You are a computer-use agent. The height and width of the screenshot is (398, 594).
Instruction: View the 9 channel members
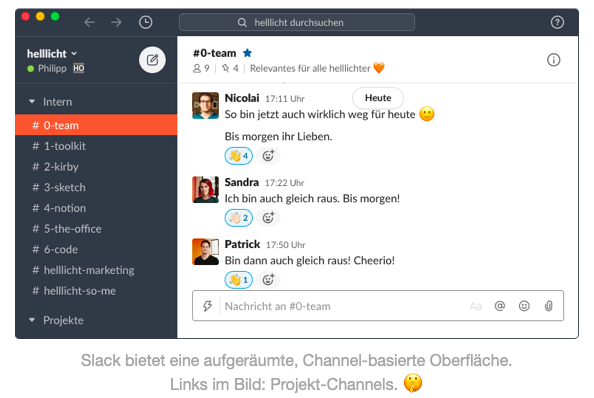pyautogui.click(x=201, y=69)
